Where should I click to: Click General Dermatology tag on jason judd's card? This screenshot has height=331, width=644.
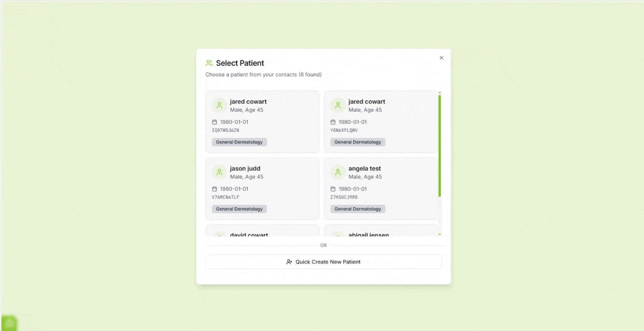click(x=239, y=209)
